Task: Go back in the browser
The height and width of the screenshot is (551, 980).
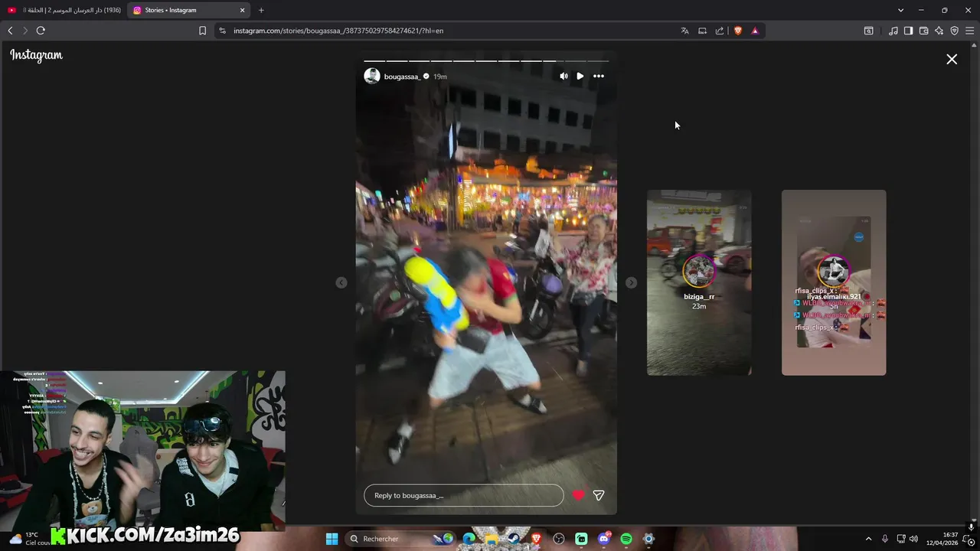Action: click(10, 31)
